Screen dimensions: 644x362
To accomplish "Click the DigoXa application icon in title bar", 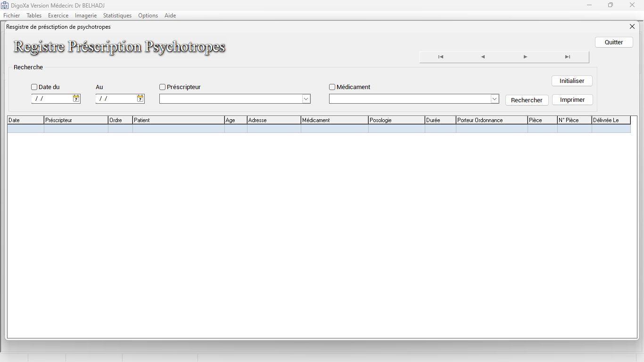I will click(5, 5).
